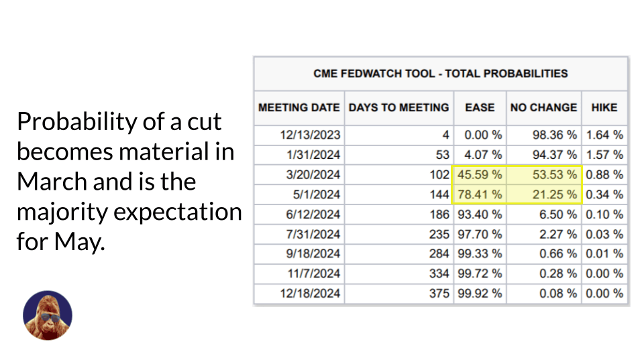644x362 pixels.
Task: Click the EASE column header
Action: (480, 107)
